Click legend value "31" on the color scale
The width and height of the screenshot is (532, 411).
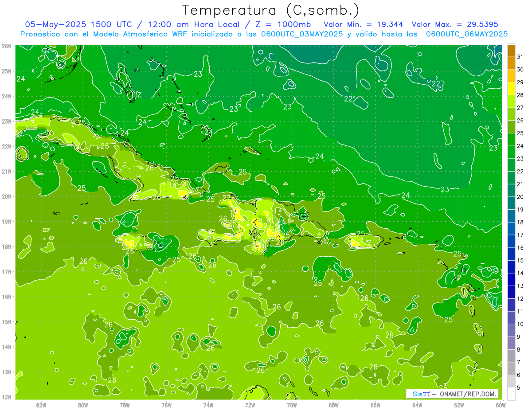pos(520,57)
